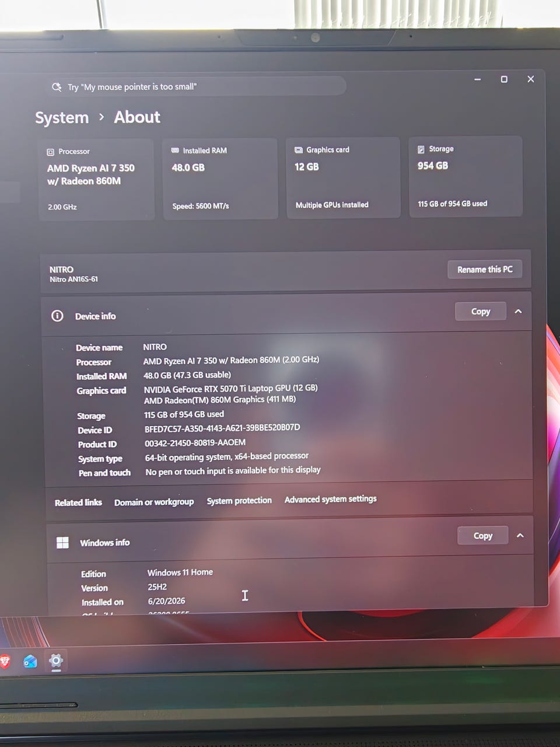Viewport: 560px width, 747px height.
Task: Open Settings gear in the taskbar
Action: [56, 661]
